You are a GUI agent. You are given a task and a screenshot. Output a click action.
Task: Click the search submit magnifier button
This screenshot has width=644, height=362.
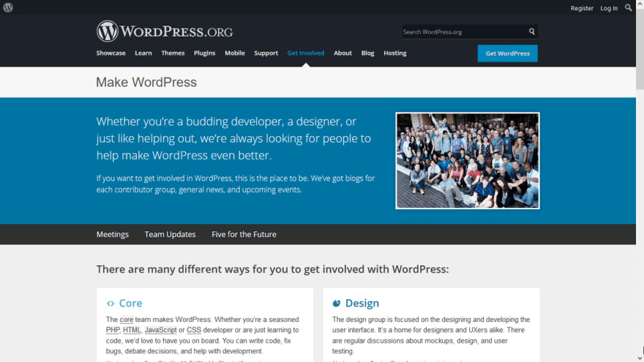tap(531, 31)
